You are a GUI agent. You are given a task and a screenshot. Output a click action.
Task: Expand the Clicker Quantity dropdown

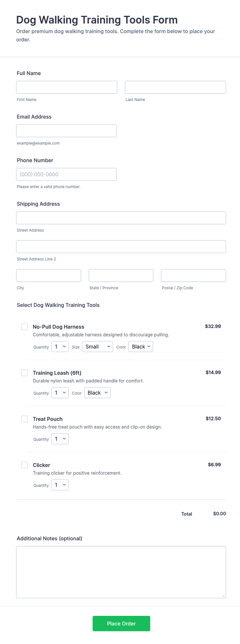[x=60, y=485]
